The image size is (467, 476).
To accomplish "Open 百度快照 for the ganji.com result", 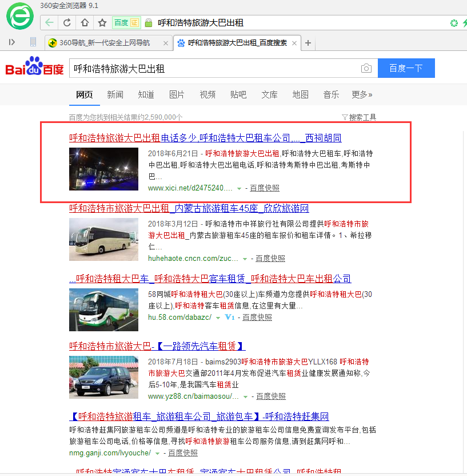I will (183, 453).
